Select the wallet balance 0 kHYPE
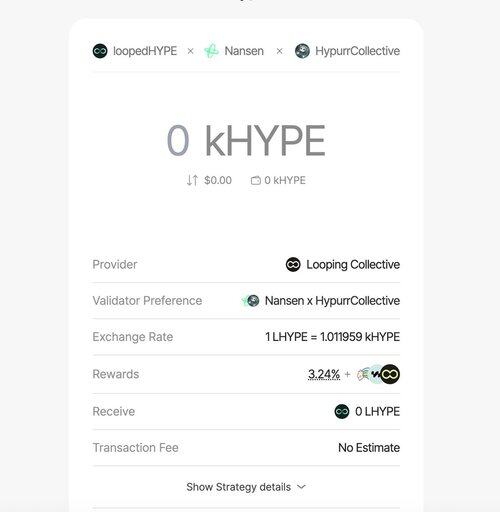Screen dimensions: 500x512 (285, 180)
